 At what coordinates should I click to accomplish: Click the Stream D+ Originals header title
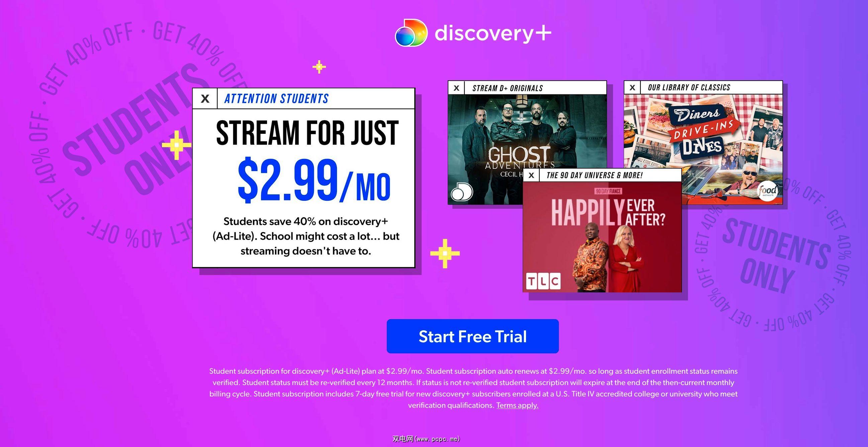[x=508, y=88]
